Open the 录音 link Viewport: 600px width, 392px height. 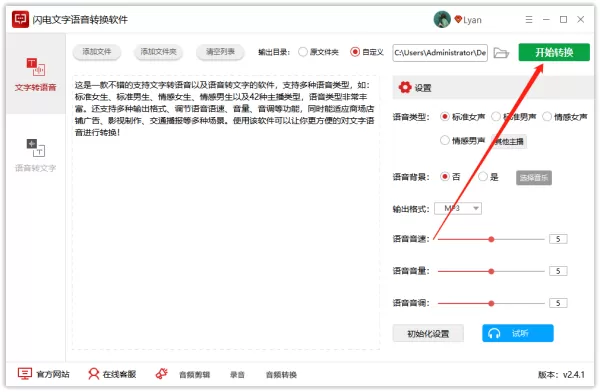point(237,374)
